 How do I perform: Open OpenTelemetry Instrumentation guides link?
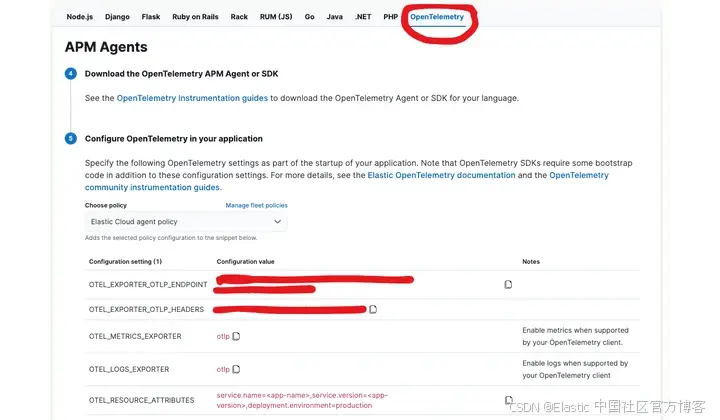[192, 98]
